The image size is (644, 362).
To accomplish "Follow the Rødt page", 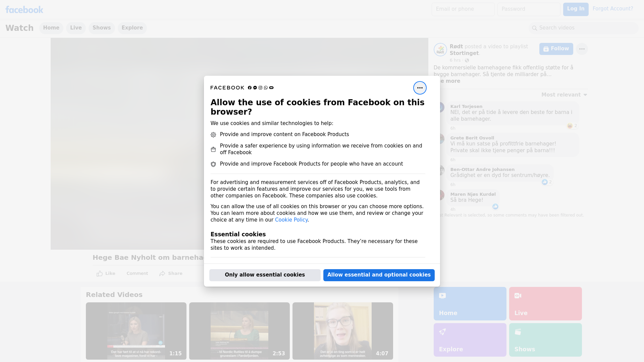I will pos(556,49).
